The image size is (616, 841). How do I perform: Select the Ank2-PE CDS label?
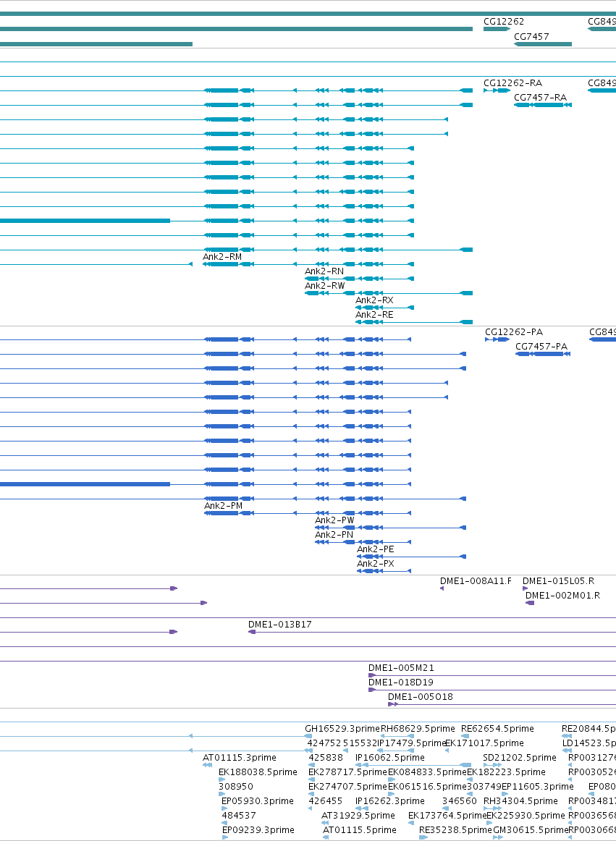tap(375, 549)
